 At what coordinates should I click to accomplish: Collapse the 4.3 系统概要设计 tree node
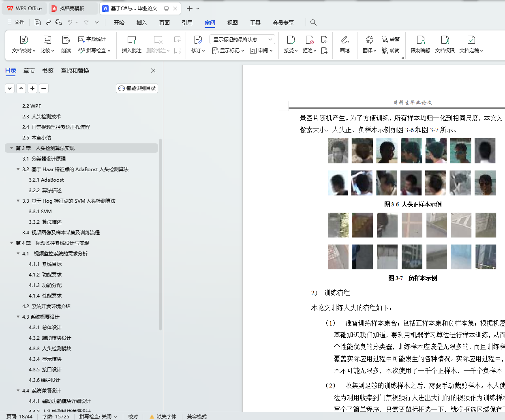point(18,317)
